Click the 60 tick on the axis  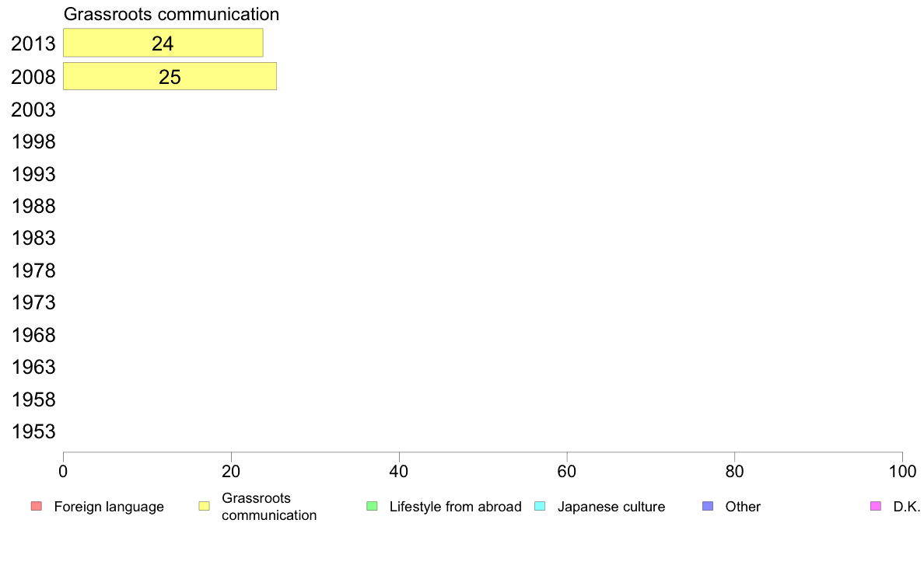(x=567, y=471)
